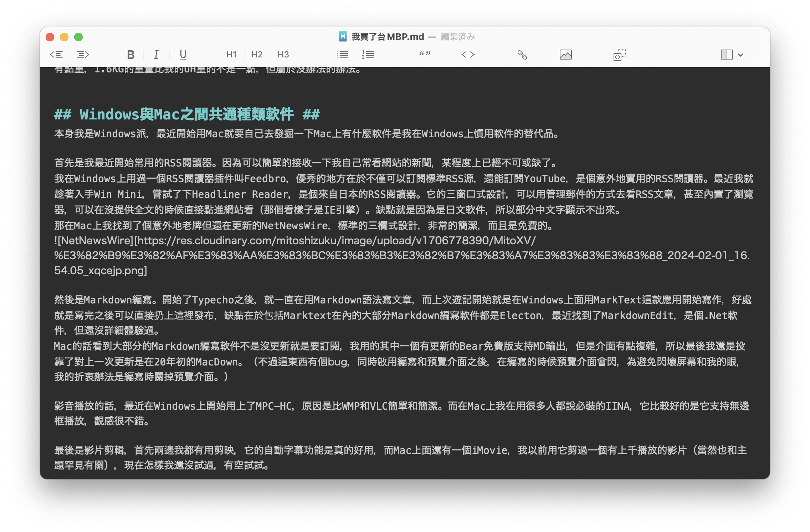Set Heading 3 with the H3 button
The image size is (810, 532).
tap(283, 55)
